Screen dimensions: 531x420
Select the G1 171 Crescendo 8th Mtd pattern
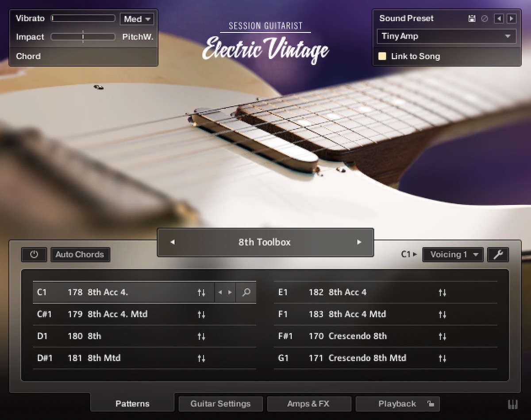(x=385, y=358)
